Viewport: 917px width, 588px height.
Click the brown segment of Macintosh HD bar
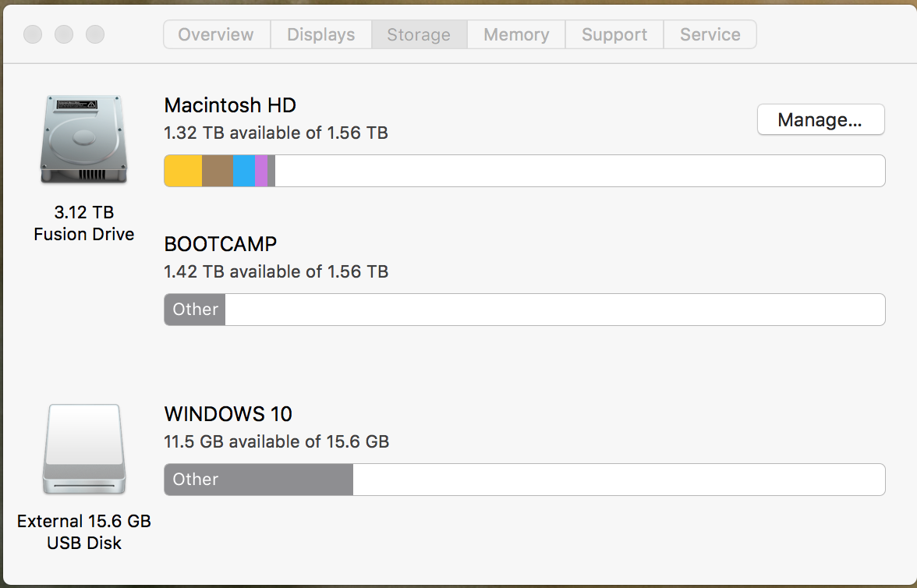click(218, 171)
